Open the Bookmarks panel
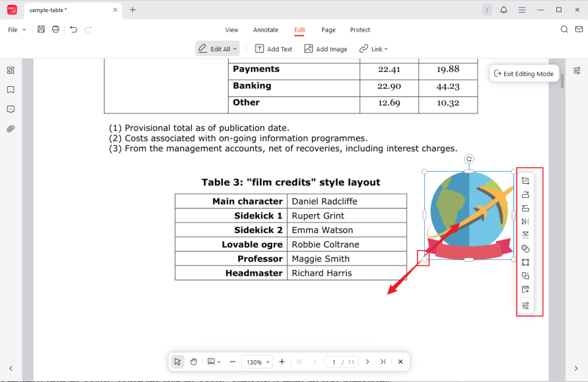Image resolution: width=588 pixels, height=382 pixels. [10, 90]
